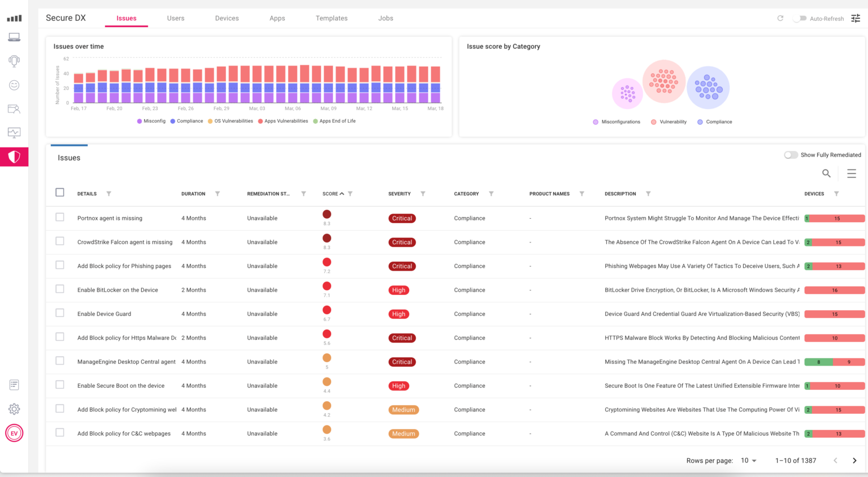
Task: Switch to the Users tab
Action: pos(176,18)
